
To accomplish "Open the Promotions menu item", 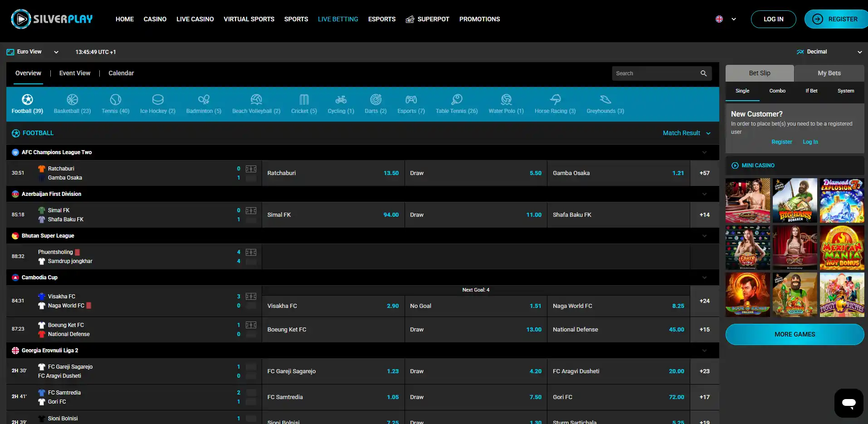I will 479,19.
